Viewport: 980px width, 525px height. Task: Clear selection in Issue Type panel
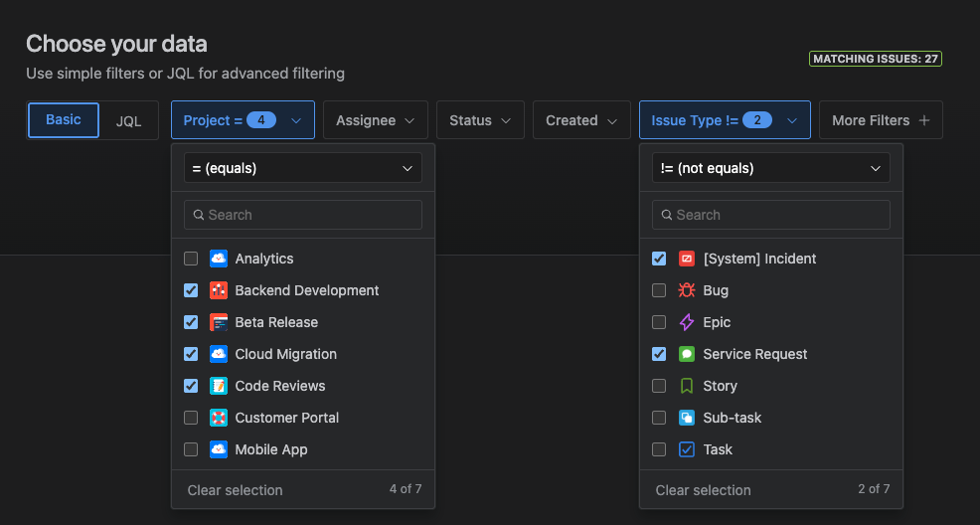[703, 490]
